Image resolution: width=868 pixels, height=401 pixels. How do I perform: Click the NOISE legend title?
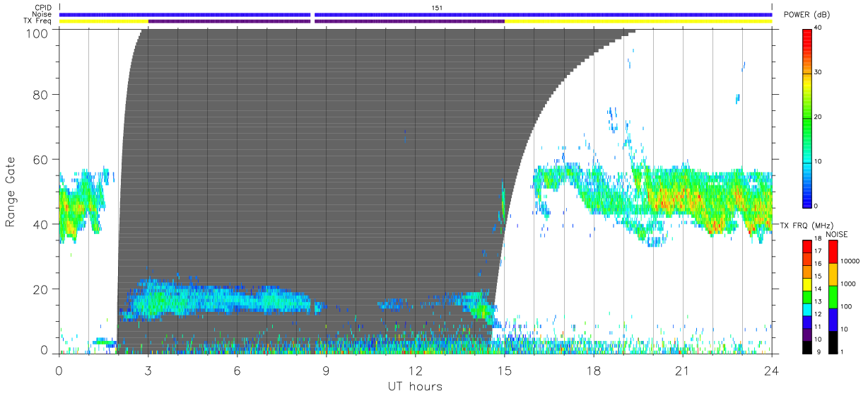coord(837,234)
